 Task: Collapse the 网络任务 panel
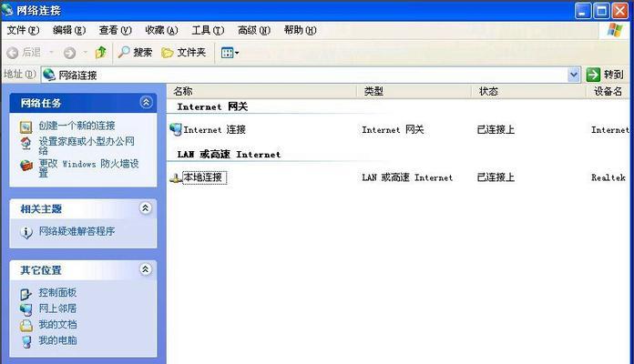point(146,102)
